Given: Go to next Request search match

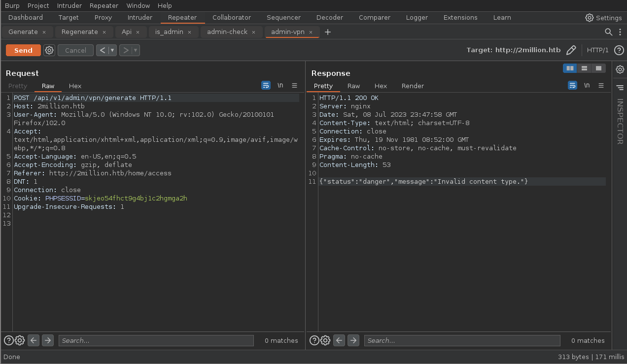Looking at the screenshot, I should click(48, 340).
